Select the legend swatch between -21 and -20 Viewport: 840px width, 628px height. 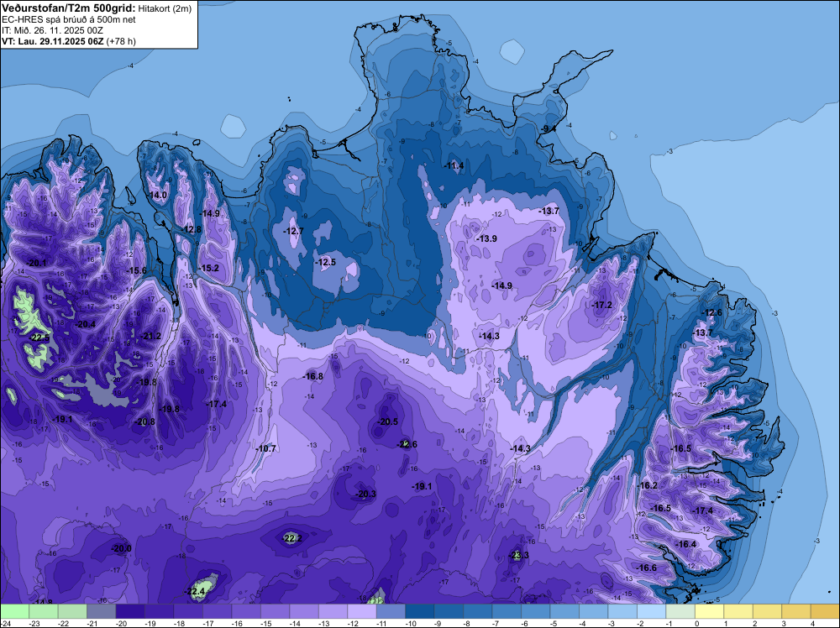pyautogui.click(x=102, y=611)
